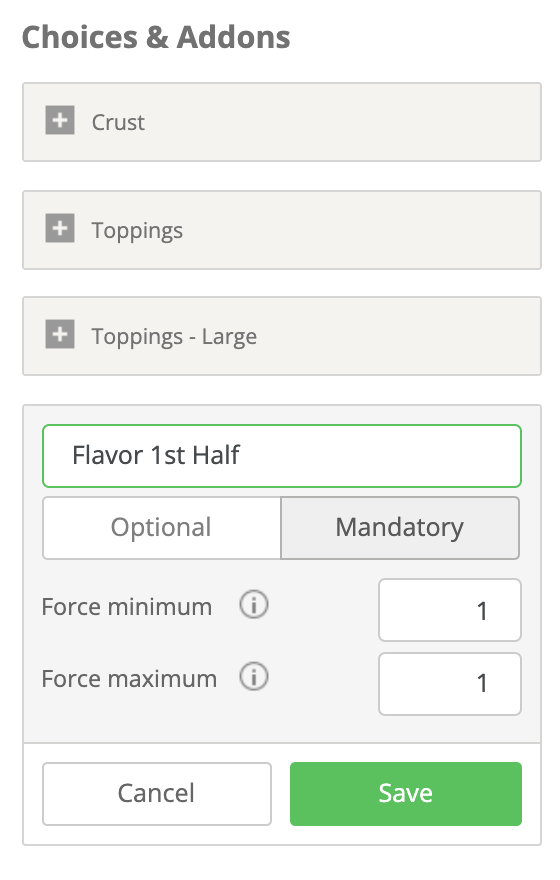Open the Crust group by its label
This screenshot has width=560, height=880.
pyautogui.click(x=118, y=122)
